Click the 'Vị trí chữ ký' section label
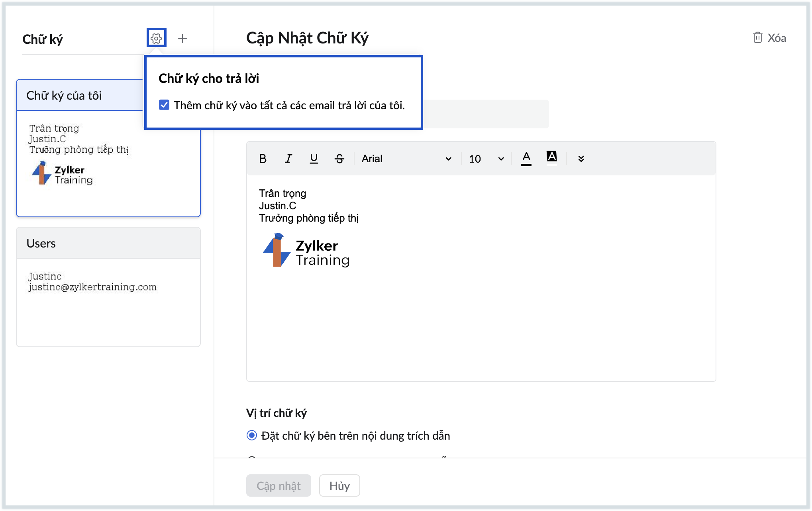 pos(277,413)
